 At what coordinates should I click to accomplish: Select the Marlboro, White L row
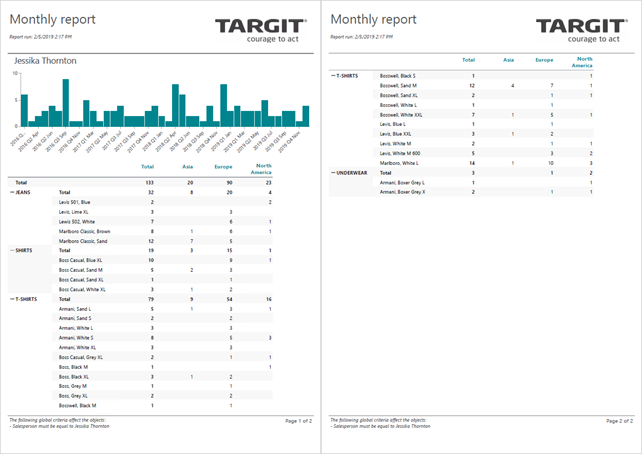(x=483, y=163)
